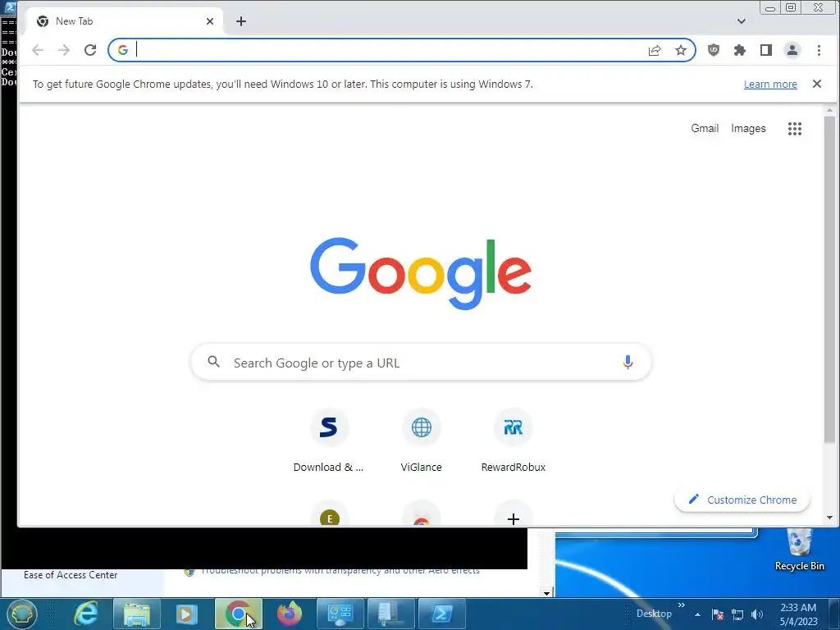Dismiss the Windows 7 update infobar
840x630 pixels.
[x=816, y=84]
